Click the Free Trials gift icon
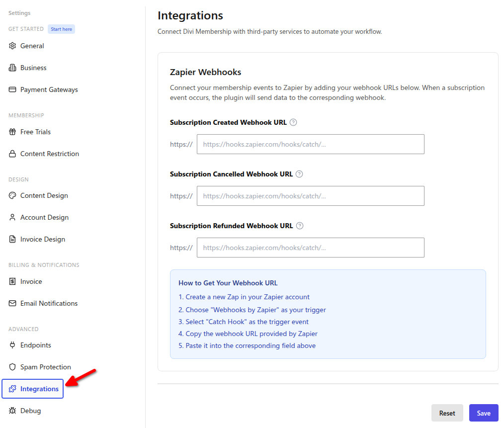Image resolution: width=504 pixels, height=428 pixels. tap(12, 132)
